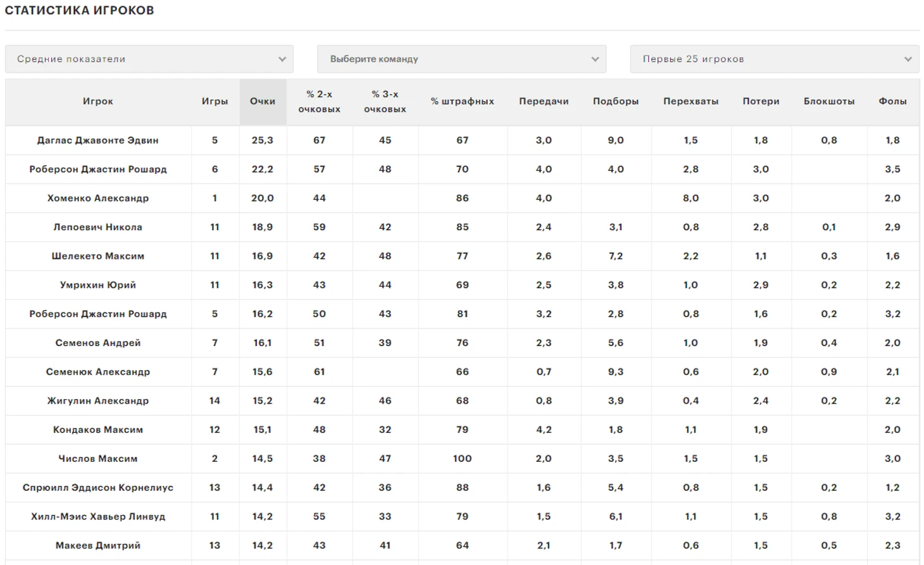Click player Семенюк Александр
The width and height of the screenshot is (924, 565).
(x=98, y=372)
